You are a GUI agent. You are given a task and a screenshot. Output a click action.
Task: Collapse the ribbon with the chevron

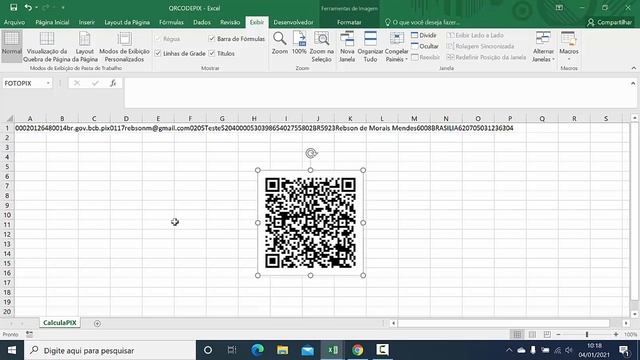click(633, 68)
